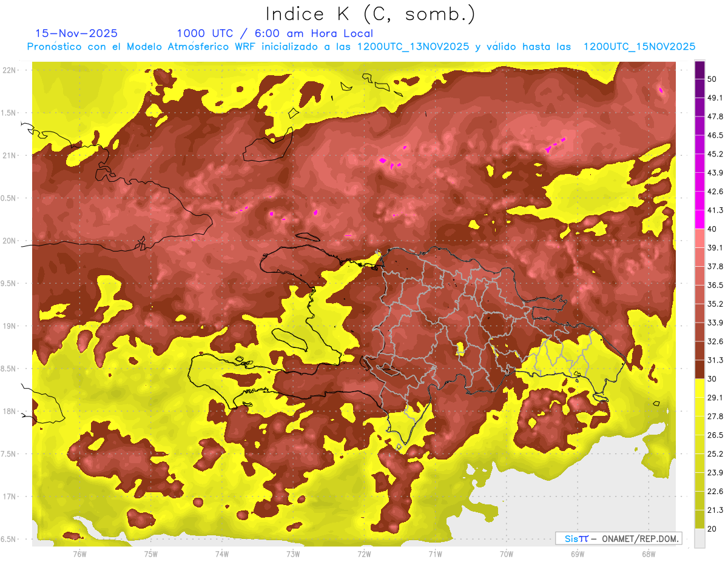Click the "26.5" color scale value

[x=715, y=435]
